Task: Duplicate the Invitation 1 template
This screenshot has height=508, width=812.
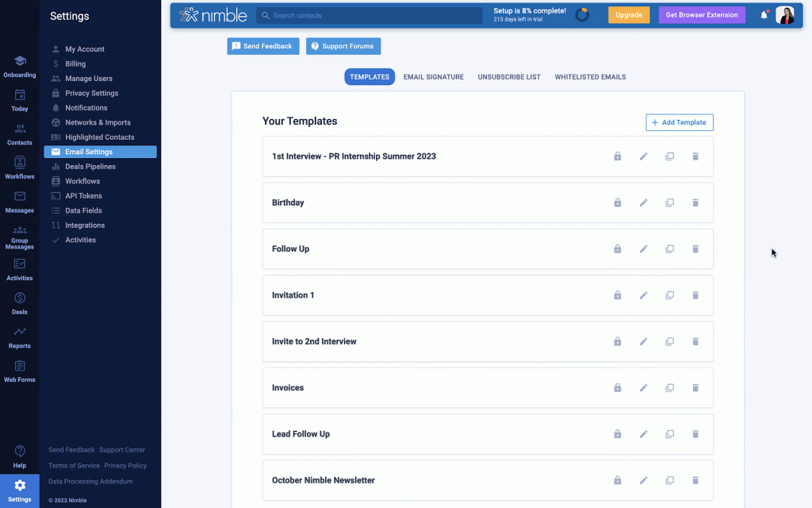Action: pyautogui.click(x=669, y=295)
